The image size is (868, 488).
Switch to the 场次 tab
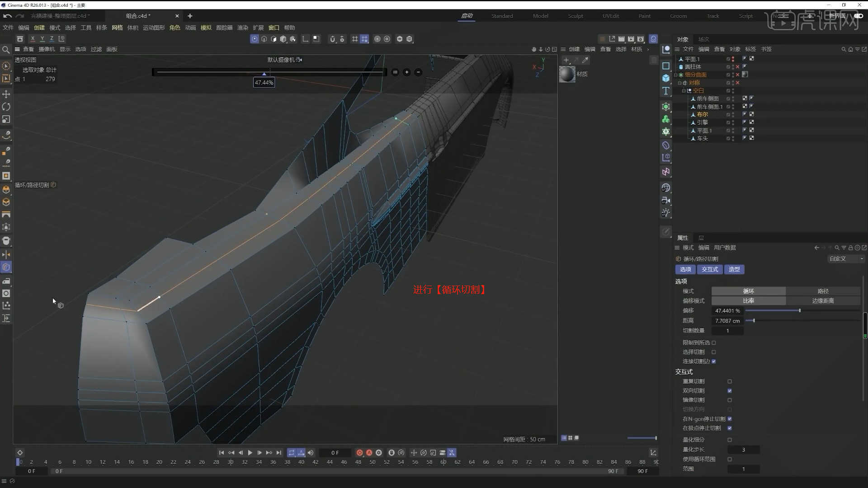tap(703, 39)
